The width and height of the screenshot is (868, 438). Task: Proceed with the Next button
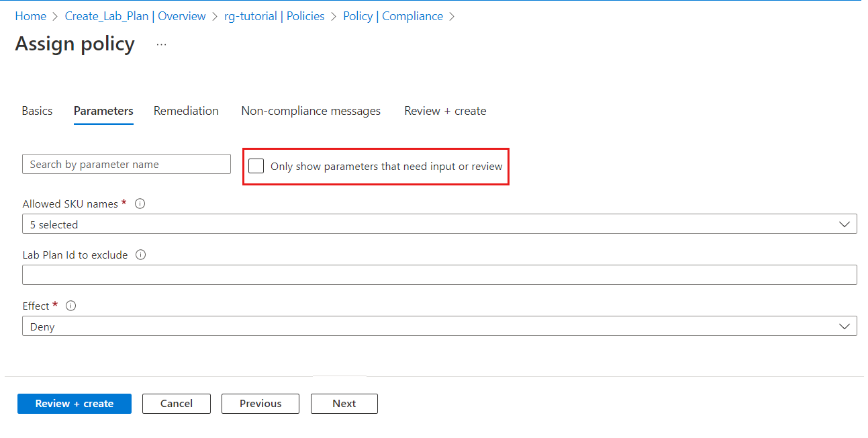344,404
